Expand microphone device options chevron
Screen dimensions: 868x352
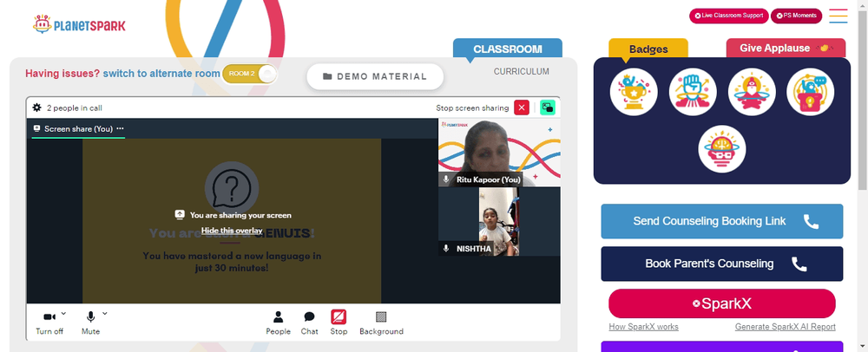[x=105, y=313]
